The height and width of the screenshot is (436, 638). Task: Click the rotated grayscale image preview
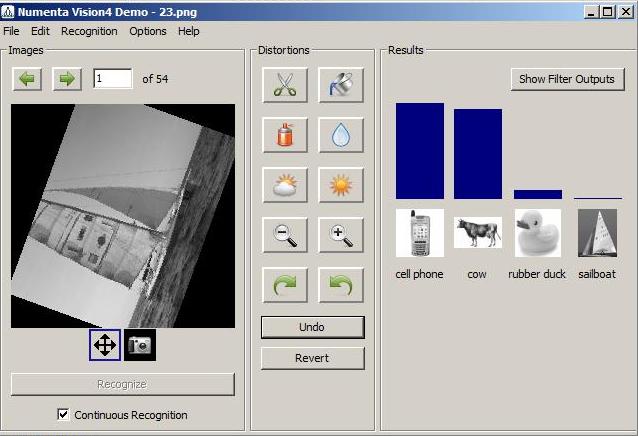coord(123,216)
